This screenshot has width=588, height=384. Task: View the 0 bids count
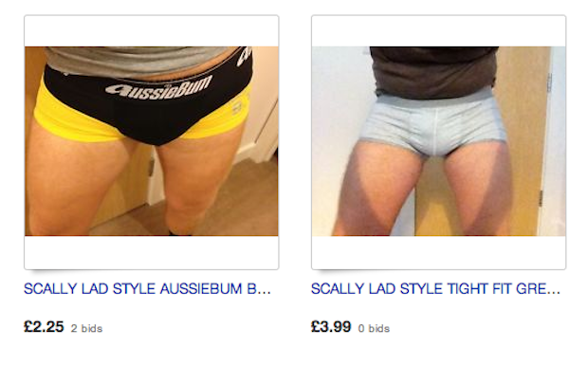pos(374,328)
